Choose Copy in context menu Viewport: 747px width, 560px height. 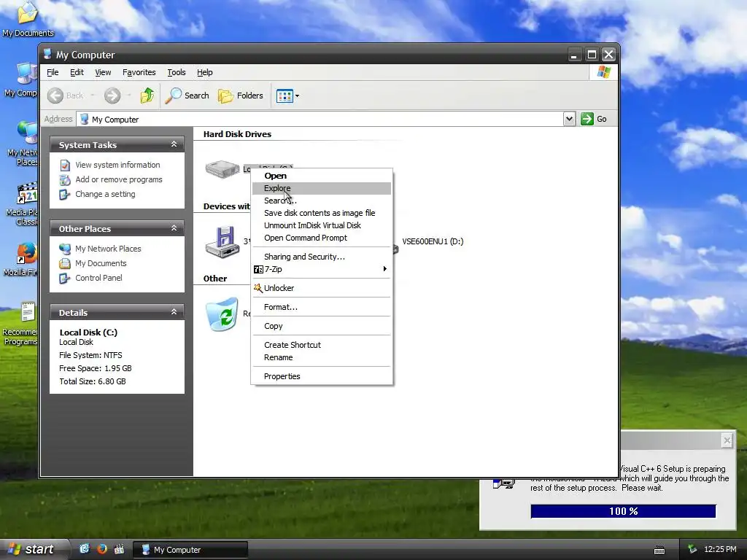pos(322,326)
